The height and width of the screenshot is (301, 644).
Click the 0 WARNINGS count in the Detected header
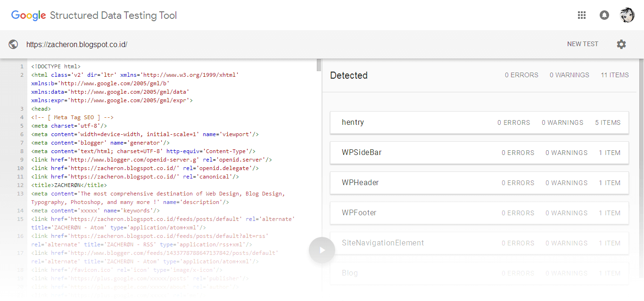(570, 75)
